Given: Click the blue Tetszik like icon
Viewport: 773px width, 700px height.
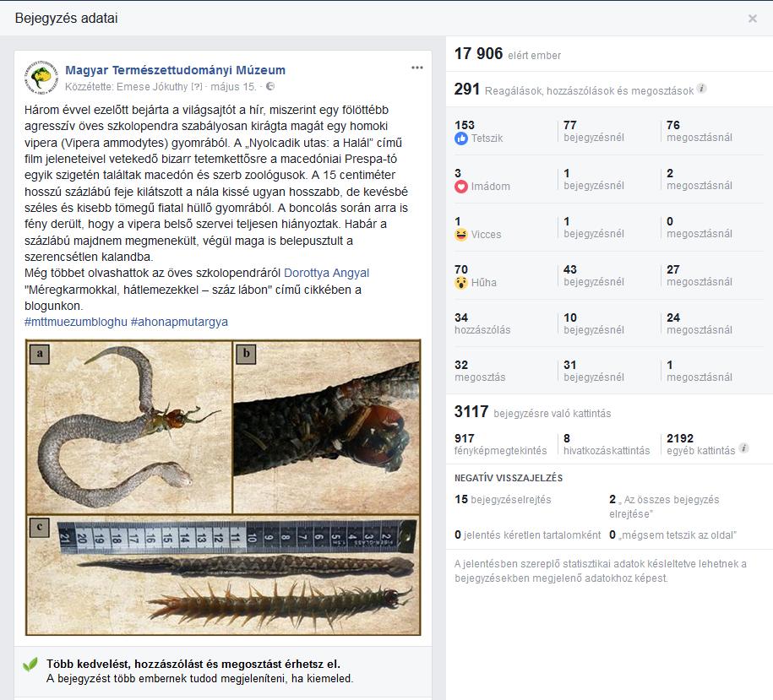Looking at the screenshot, I should coord(461,138).
